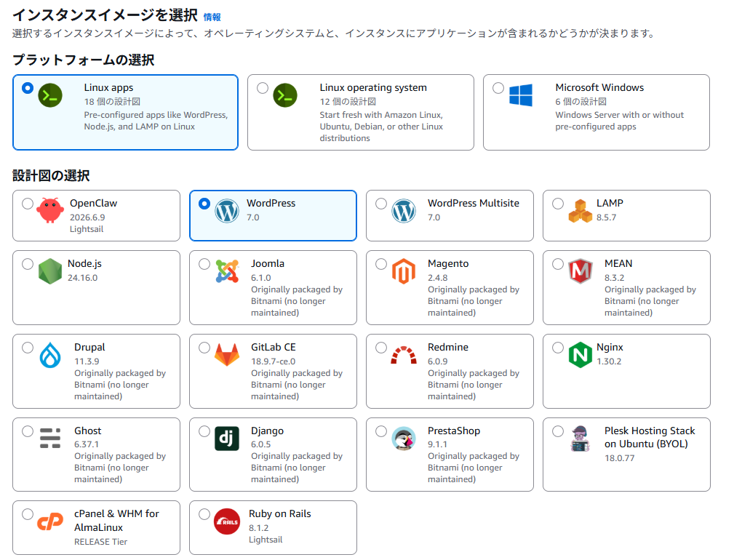Click the Plesk Hosting Stack character icon
This screenshot has width=734, height=560.
581,439
